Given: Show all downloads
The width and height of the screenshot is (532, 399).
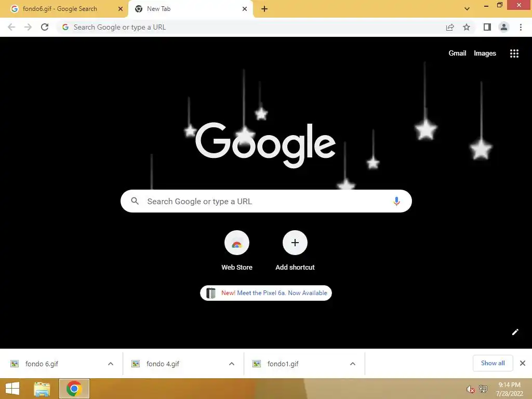Looking at the screenshot, I should click(x=493, y=363).
